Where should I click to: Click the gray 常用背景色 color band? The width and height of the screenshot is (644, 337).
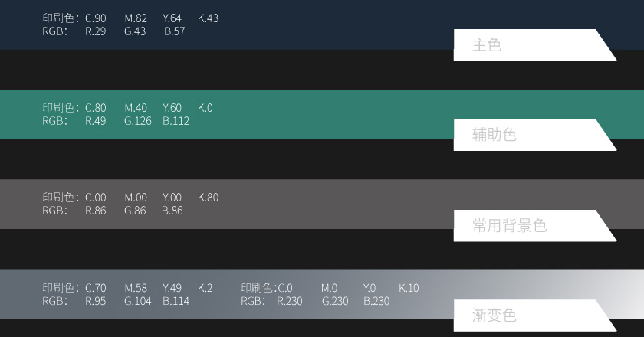click(322, 204)
